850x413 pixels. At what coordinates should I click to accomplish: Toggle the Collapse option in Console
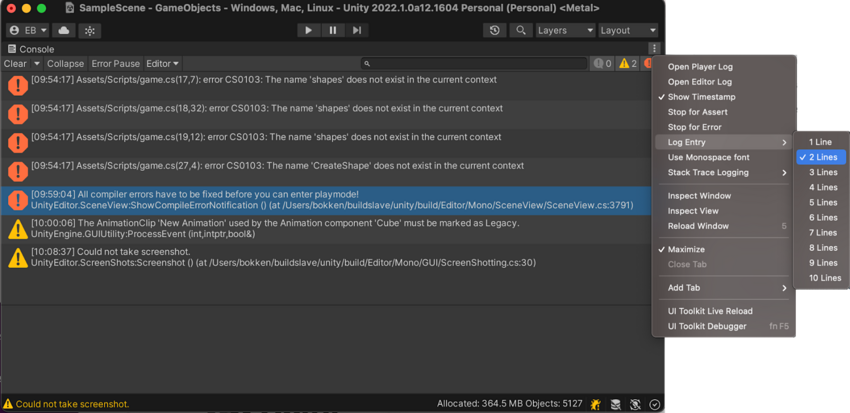66,64
